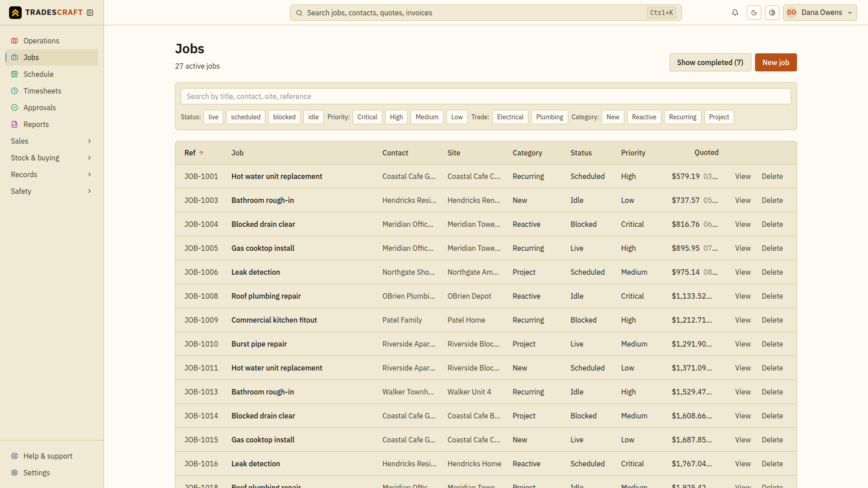Screen dimensions: 868x488
Task: Click the DO avatar badge
Action: click(792, 13)
